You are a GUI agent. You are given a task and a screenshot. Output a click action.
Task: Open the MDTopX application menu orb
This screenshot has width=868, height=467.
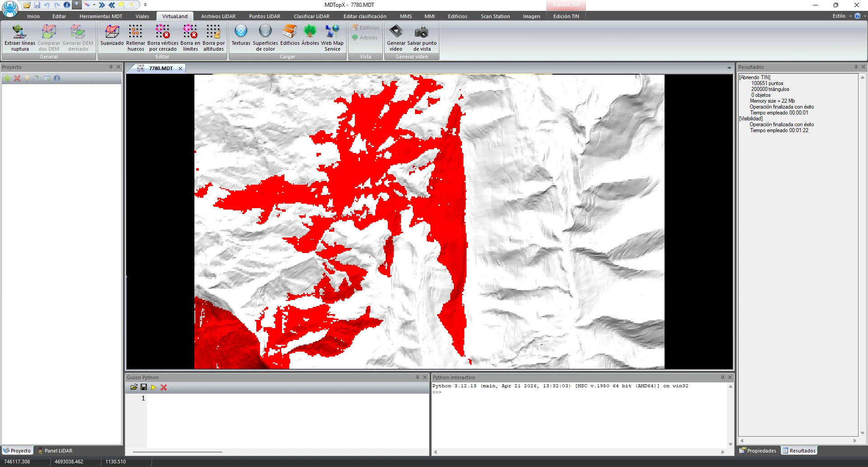(10, 8)
